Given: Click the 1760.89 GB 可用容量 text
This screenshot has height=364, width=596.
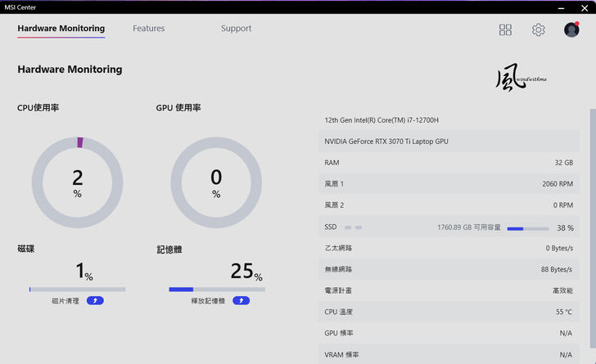Looking at the screenshot, I should pos(468,227).
